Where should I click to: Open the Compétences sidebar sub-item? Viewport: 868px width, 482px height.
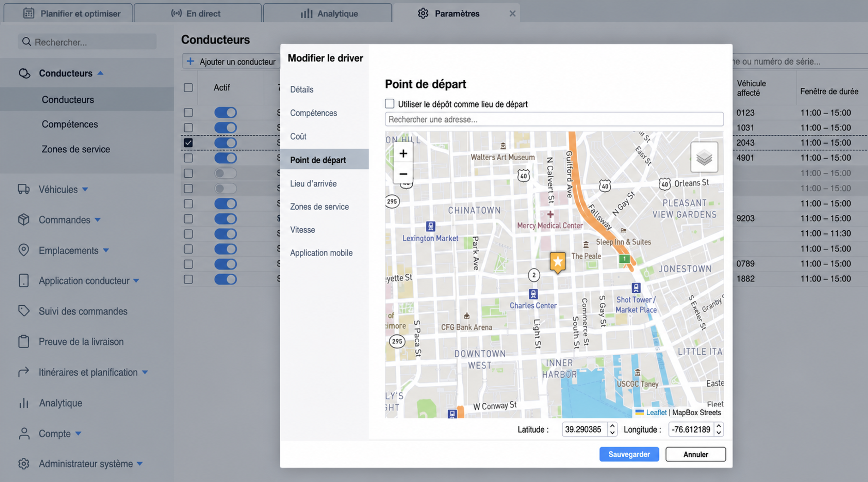click(x=70, y=124)
